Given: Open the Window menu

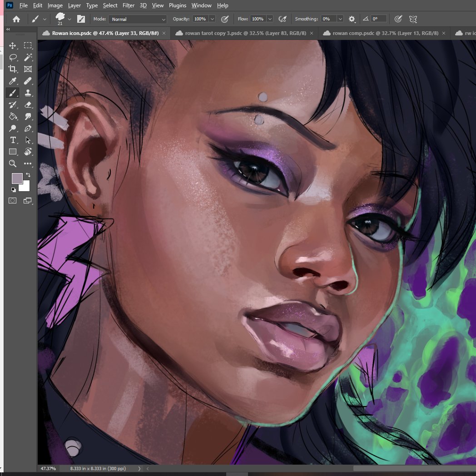Looking at the screenshot, I should click(201, 5).
